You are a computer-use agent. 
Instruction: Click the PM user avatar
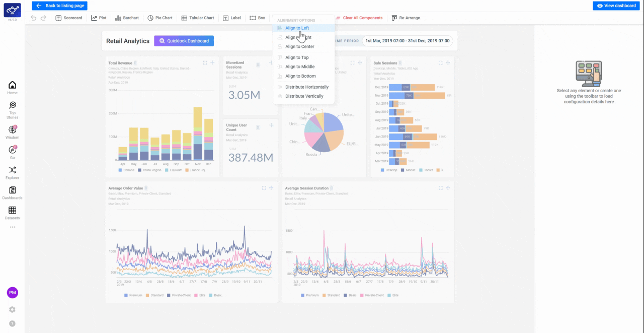12,293
